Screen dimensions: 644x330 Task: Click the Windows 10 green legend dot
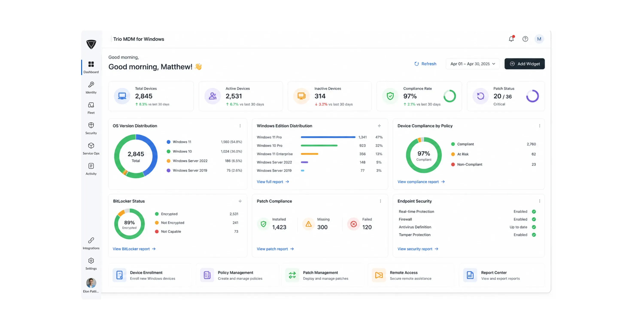169,151
